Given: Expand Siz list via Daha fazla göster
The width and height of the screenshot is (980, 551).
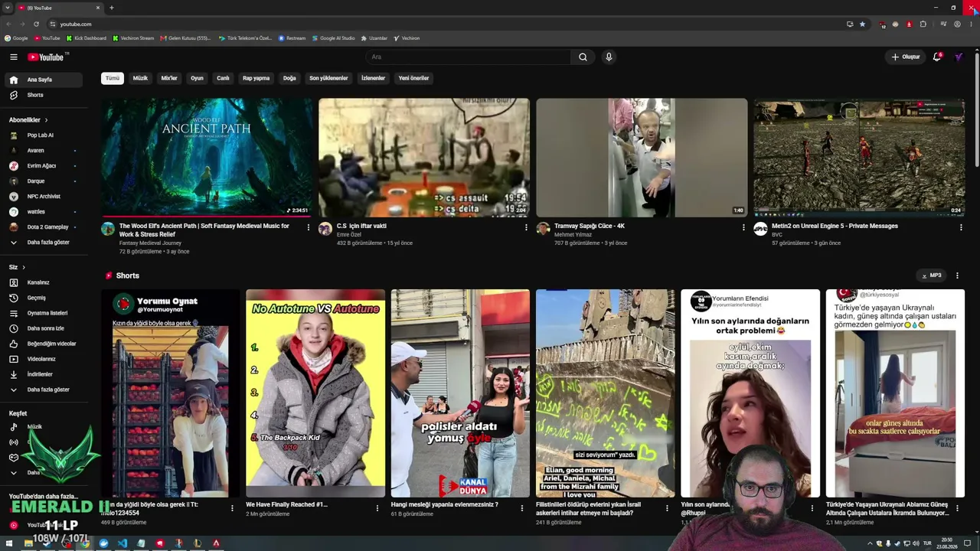Looking at the screenshot, I should (x=47, y=390).
